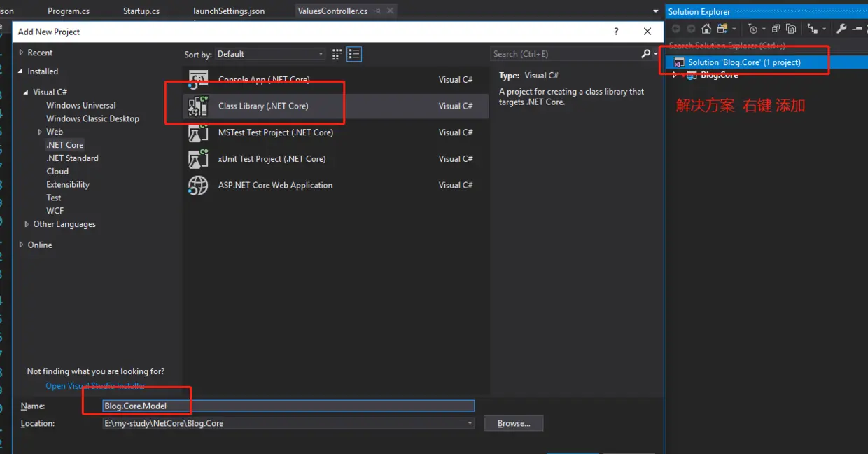Expand the Online node
The height and width of the screenshot is (454, 868).
21,245
